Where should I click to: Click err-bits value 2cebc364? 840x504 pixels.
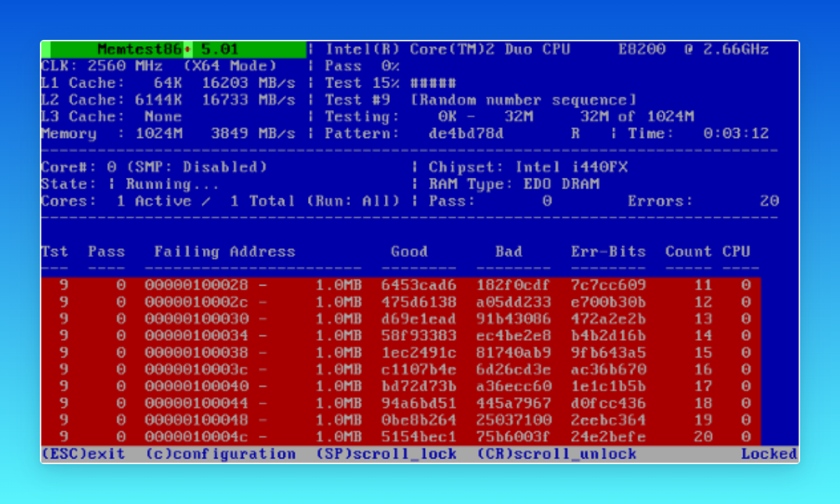[608, 419]
